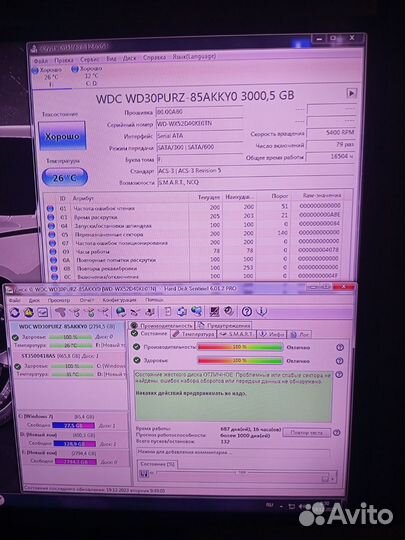Screen dimensions: 405x540
Task: Click the Повтор теста button
Action: (306, 433)
